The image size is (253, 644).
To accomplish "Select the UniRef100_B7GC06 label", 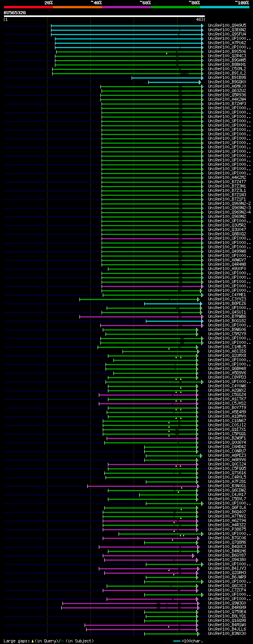I will tap(227, 538).
